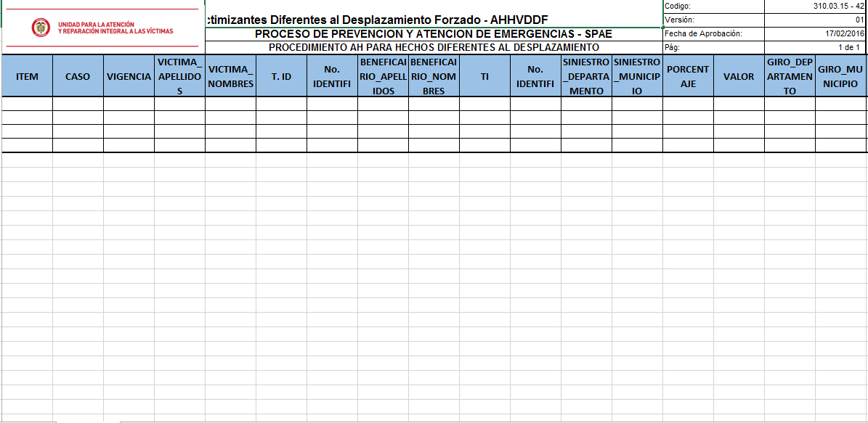Click the T. ID header cell
Screen dimensions: 868x423
(x=281, y=76)
